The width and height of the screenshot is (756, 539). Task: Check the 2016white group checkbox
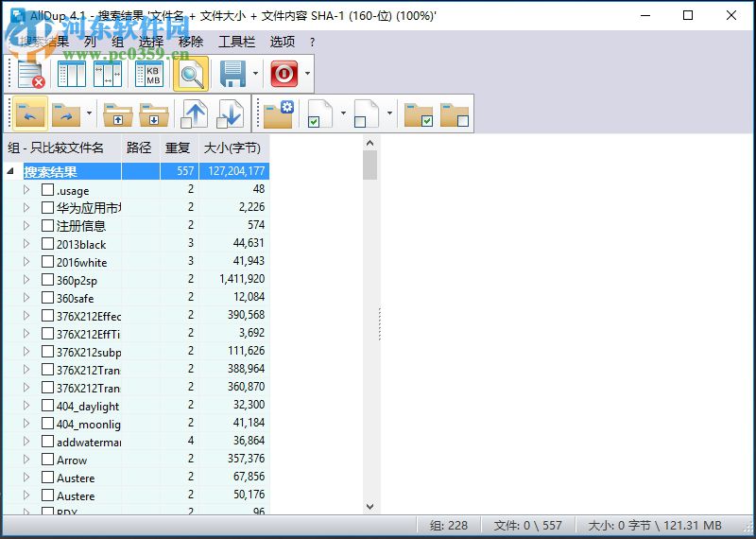click(47, 262)
